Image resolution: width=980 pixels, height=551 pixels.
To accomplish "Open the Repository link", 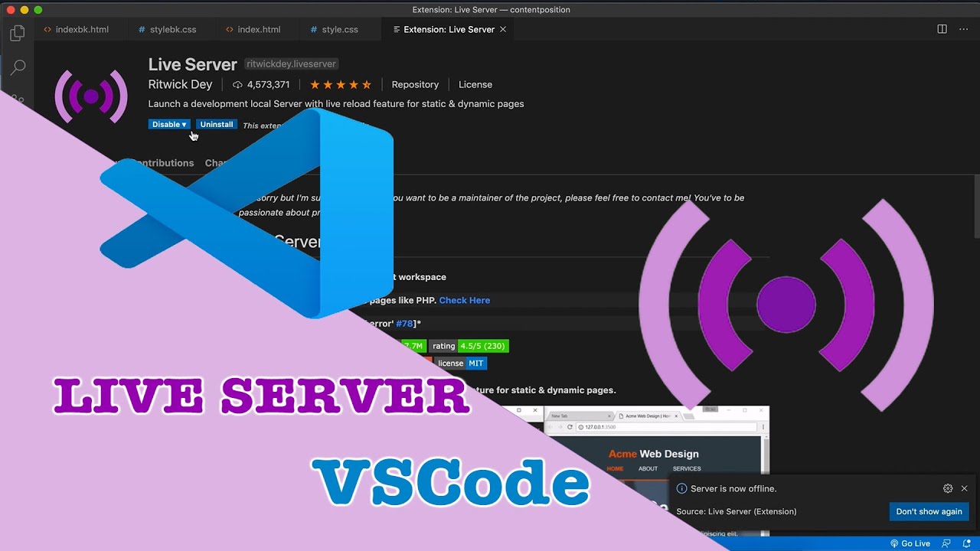I will point(415,85).
